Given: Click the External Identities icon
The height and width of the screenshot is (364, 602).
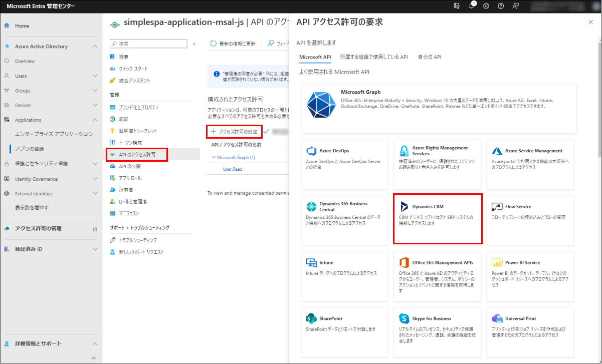Looking at the screenshot, I should (7, 193).
